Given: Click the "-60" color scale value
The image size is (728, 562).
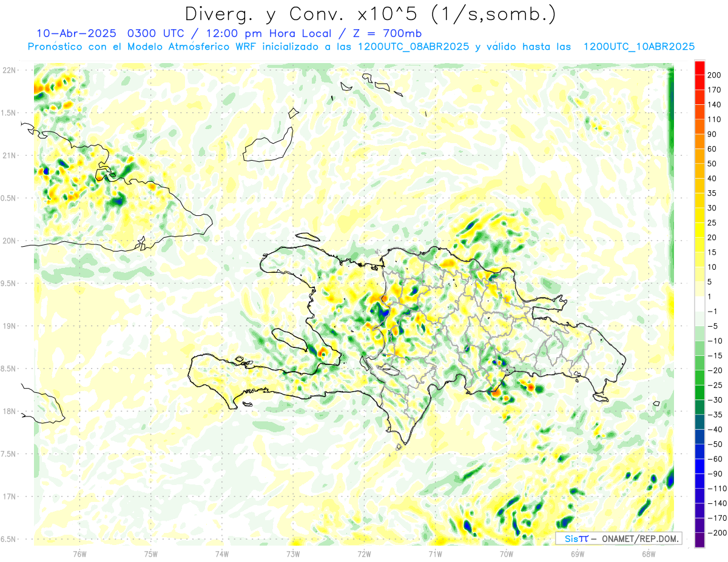Looking at the screenshot, I should (716, 459).
